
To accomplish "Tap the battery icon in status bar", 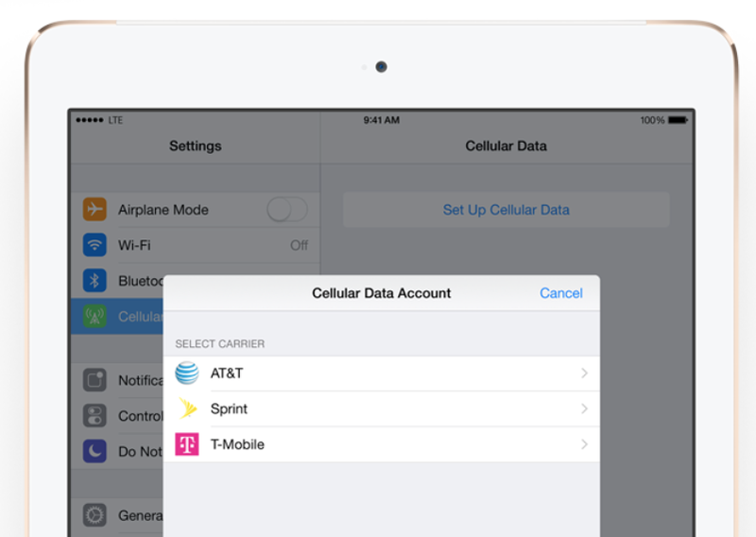I will tap(678, 120).
